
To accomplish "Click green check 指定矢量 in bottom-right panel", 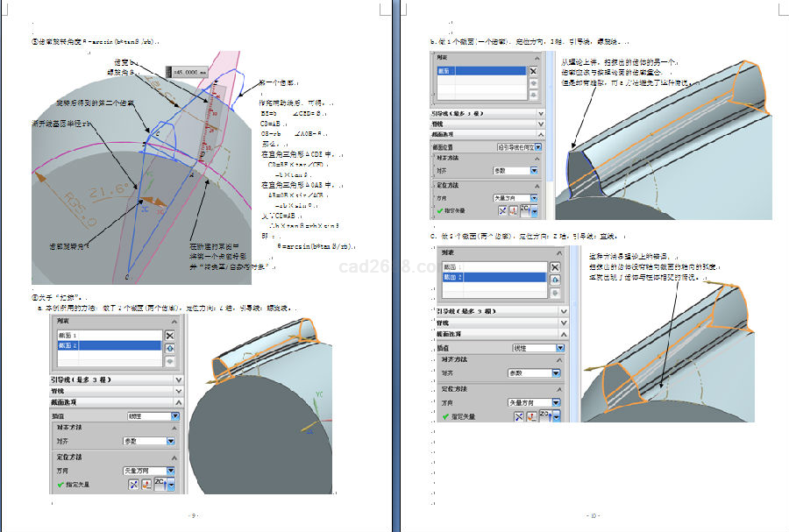I will (x=445, y=416).
